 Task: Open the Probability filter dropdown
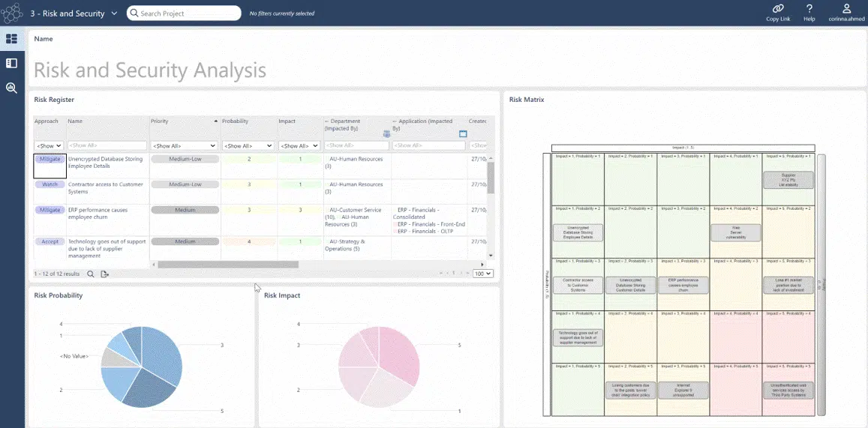(248, 145)
